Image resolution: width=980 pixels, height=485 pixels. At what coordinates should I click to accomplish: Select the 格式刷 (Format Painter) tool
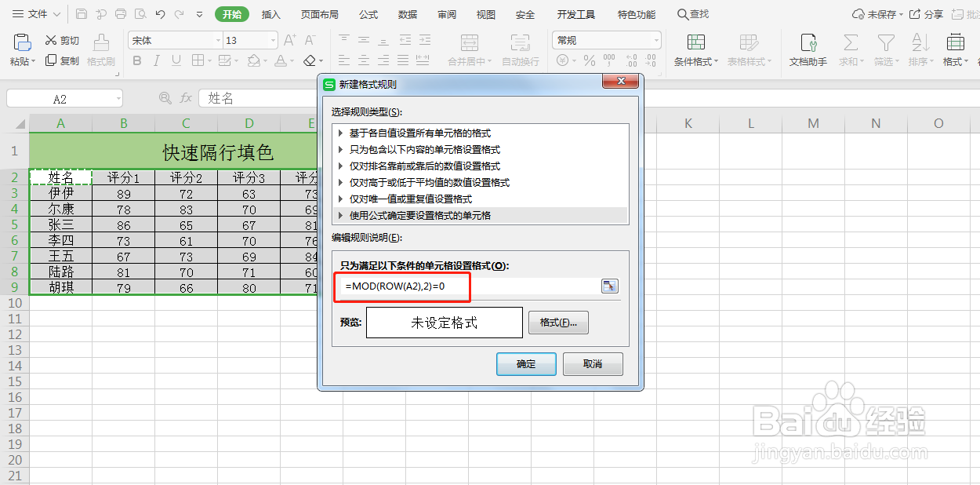point(101,49)
